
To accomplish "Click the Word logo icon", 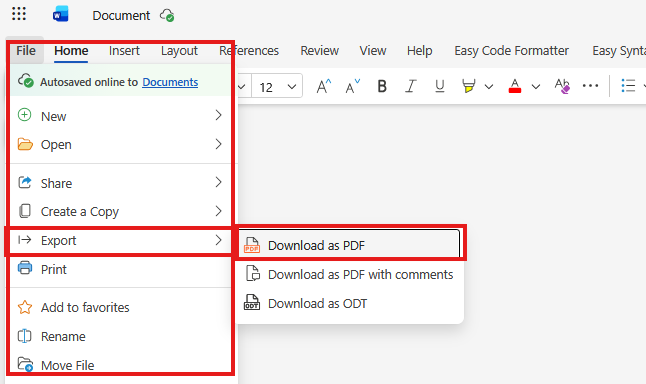I will click(61, 15).
